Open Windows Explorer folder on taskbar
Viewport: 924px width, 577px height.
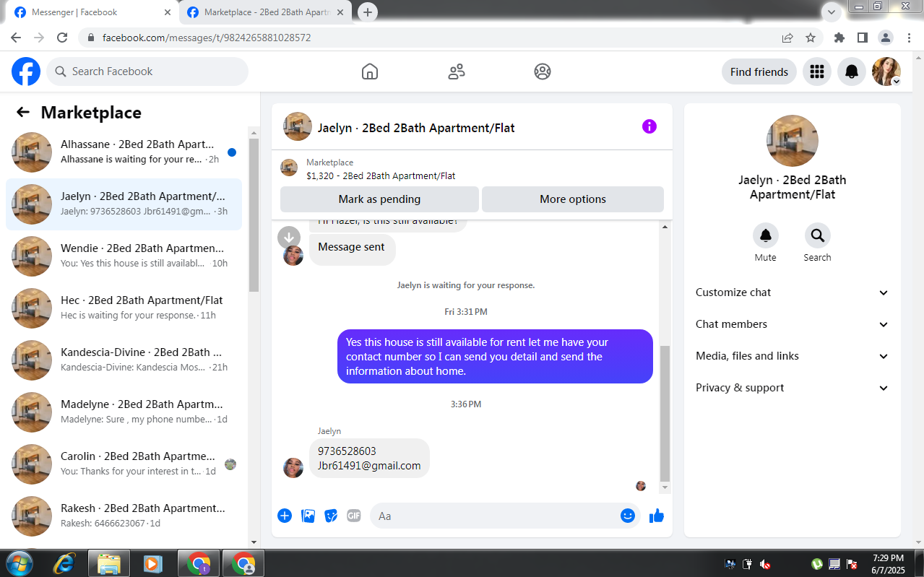point(108,564)
